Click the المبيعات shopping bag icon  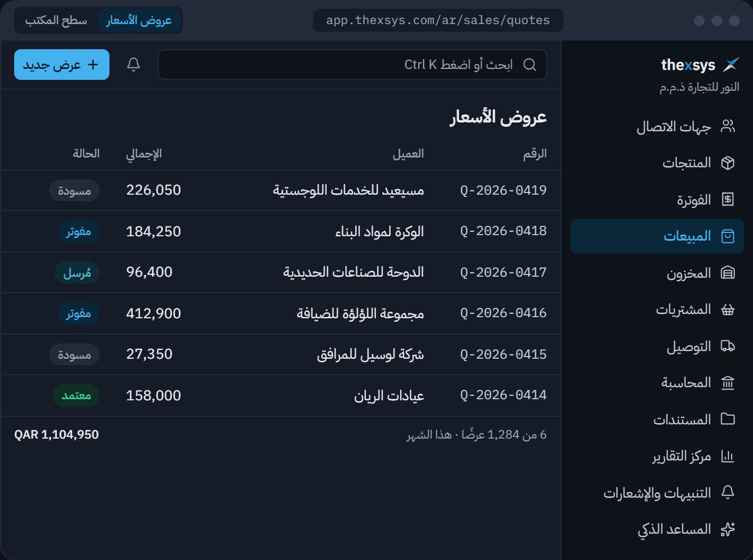[728, 236]
